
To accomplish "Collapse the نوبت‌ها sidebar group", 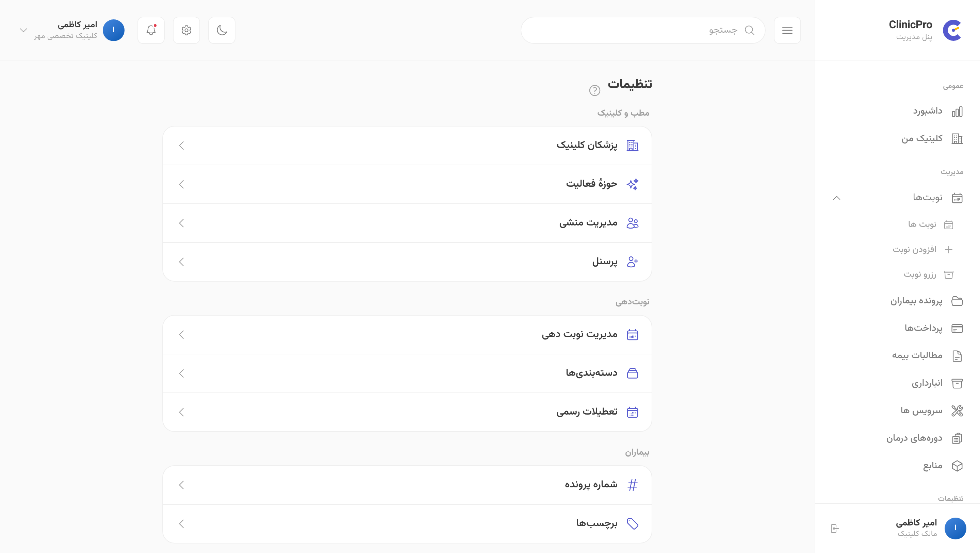I will (837, 198).
